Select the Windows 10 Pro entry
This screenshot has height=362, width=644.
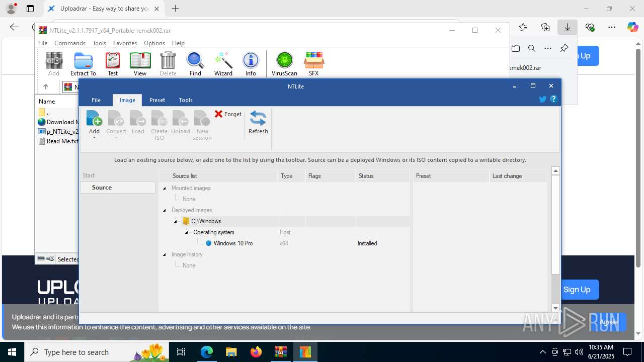[x=233, y=243]
